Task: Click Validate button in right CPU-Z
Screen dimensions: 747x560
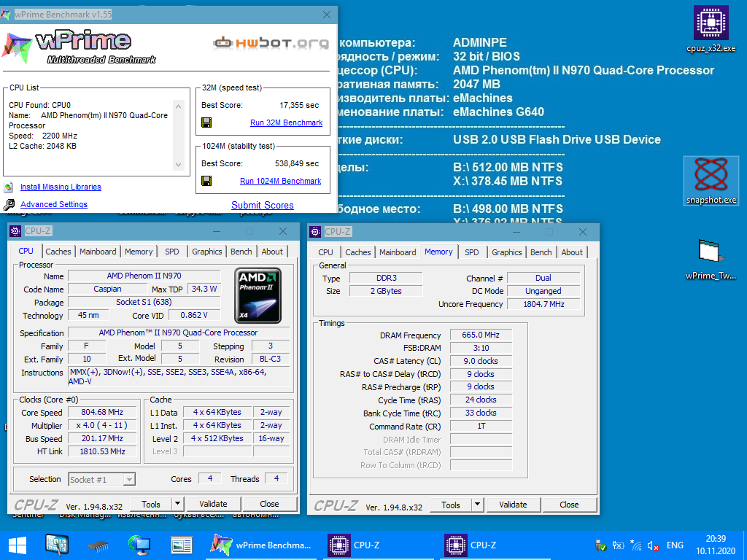Action: coord(513,505)
